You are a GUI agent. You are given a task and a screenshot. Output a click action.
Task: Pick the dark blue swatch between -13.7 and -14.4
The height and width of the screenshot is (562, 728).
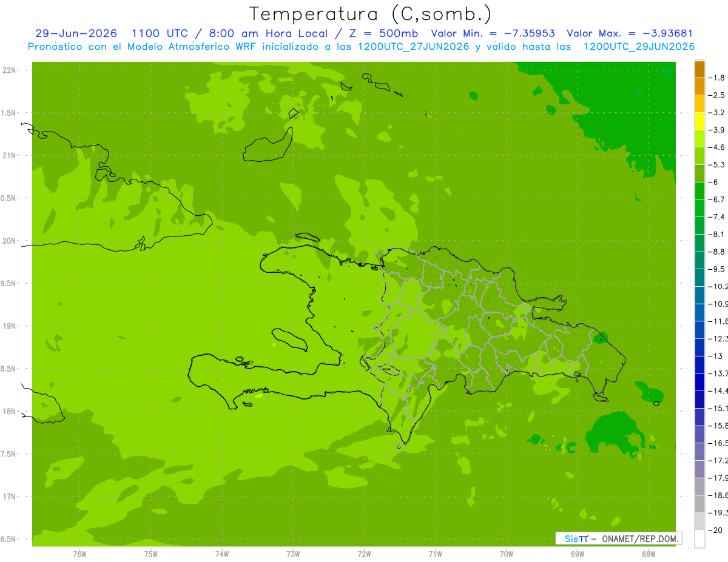[699, 382]
